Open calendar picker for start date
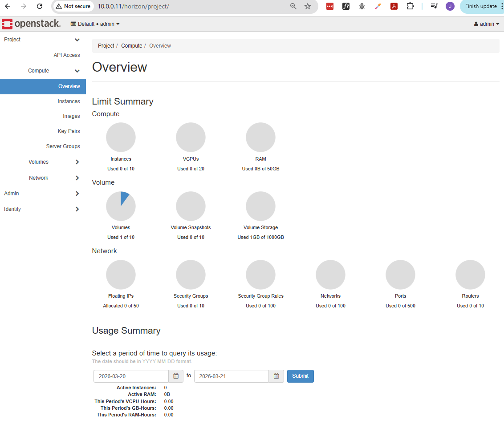Viewport: 504px width, 424px height. (176, 376)
